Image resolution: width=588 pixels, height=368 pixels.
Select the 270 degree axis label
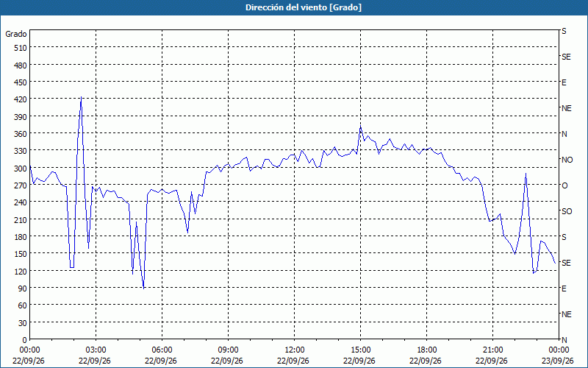point(21,185)
